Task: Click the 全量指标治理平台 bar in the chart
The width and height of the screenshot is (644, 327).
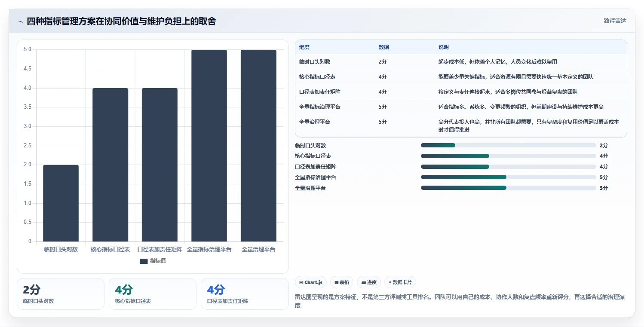Action: click(209, 146)
